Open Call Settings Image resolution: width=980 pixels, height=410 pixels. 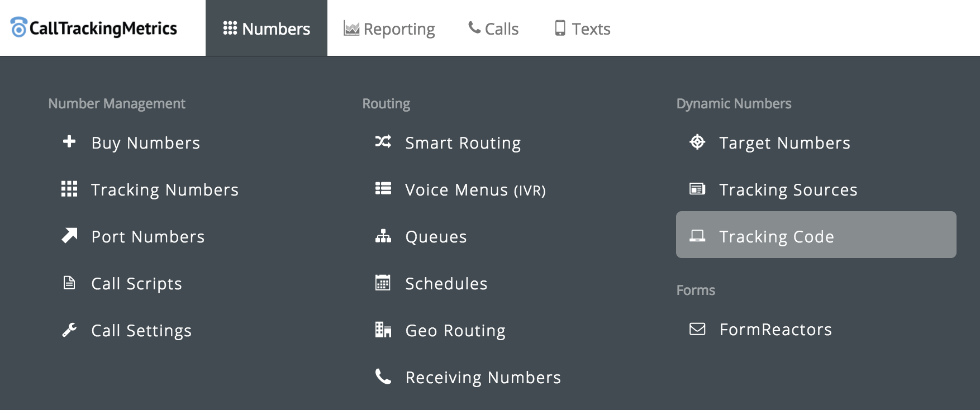click(141, 331)
